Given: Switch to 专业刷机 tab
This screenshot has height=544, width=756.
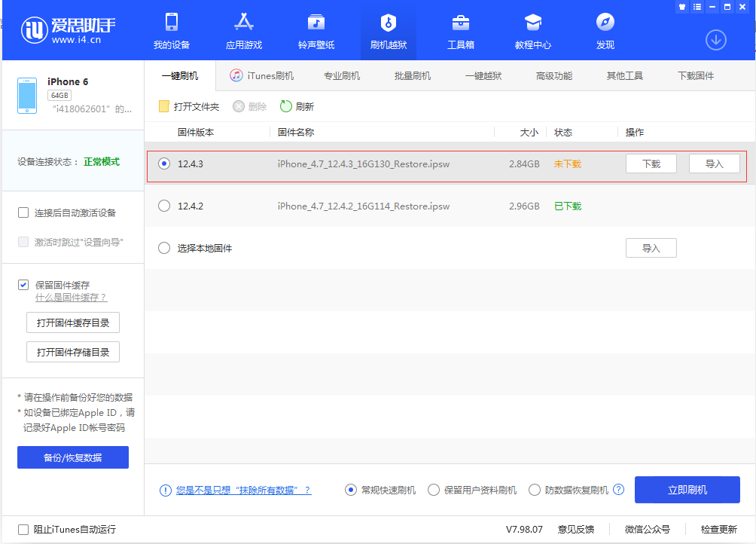Looking at the screenshot, I should [342, 75].
